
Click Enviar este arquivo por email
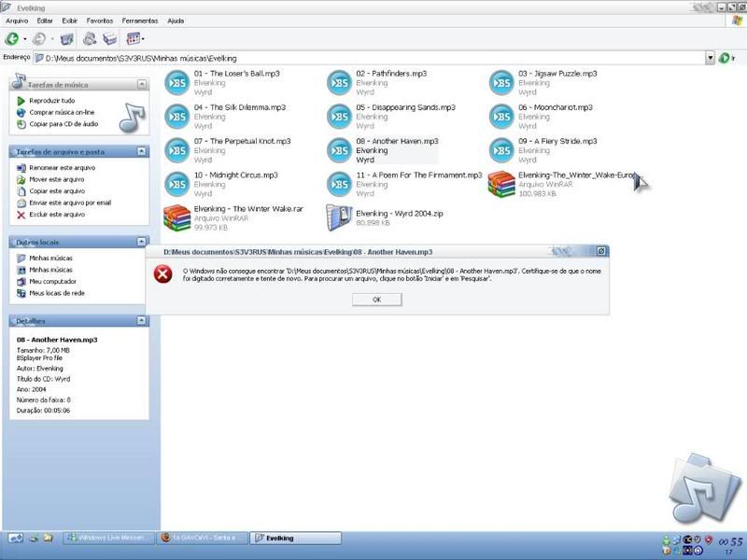click(70, 203)
